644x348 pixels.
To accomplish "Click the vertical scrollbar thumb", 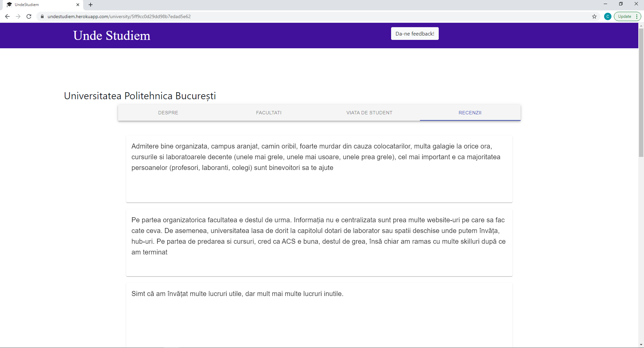I will coord(641,92).
